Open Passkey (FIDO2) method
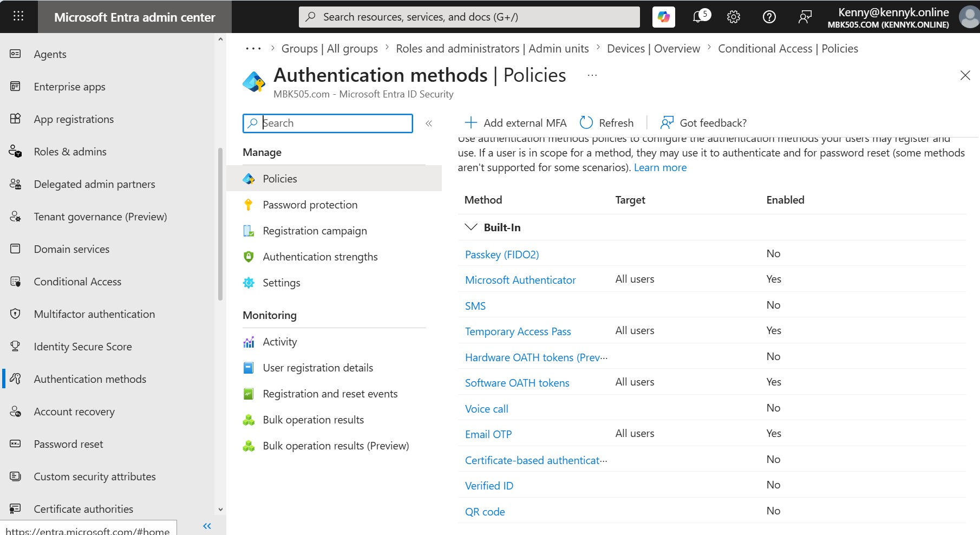This screenshot has height=535, width=980. tap(502, 255)
